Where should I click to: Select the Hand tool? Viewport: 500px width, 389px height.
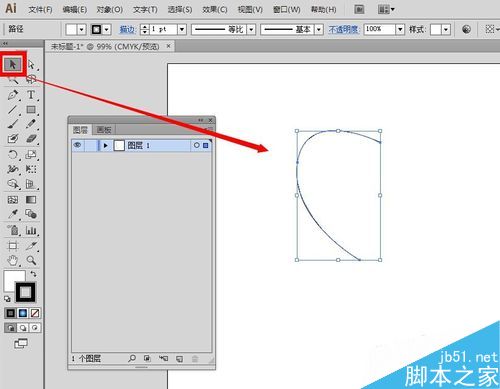[x=13, y=260]
